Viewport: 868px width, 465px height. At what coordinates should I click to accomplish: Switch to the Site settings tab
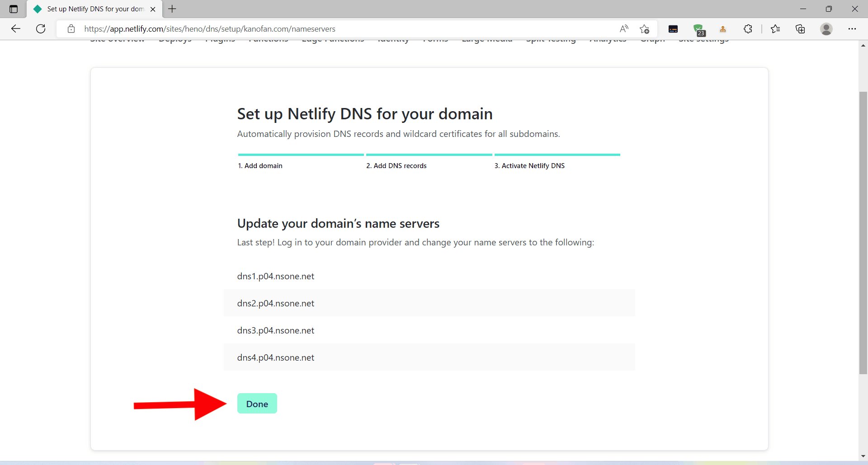click(x=703, y=39)
